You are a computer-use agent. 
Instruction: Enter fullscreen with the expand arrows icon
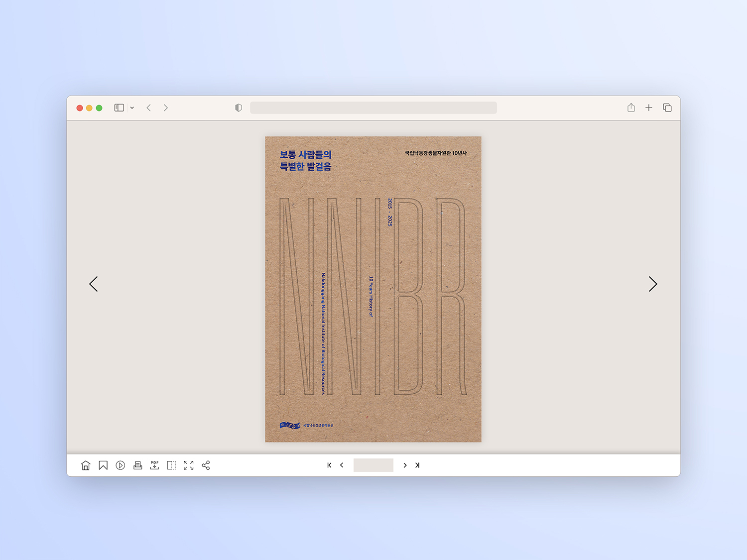189,465
